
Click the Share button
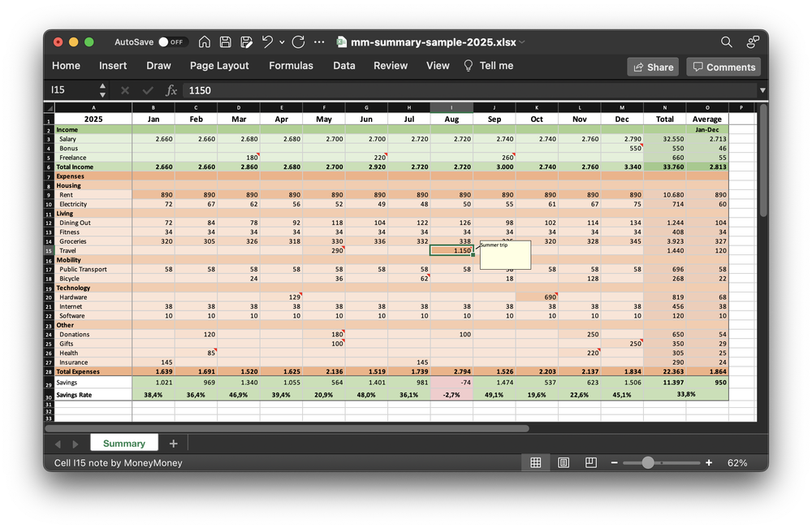(653, 67)
